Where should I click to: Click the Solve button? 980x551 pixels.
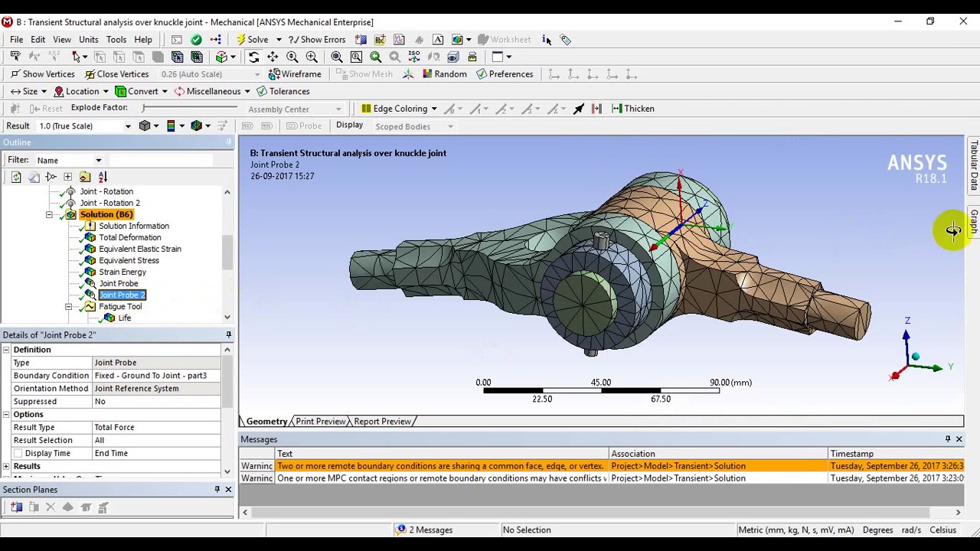253,40
